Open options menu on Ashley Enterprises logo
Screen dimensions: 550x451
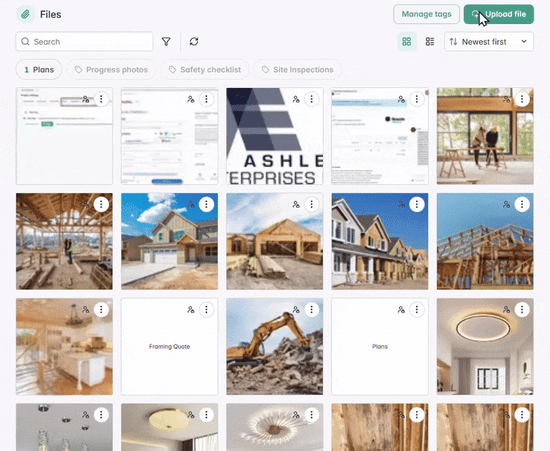point(311,99)
